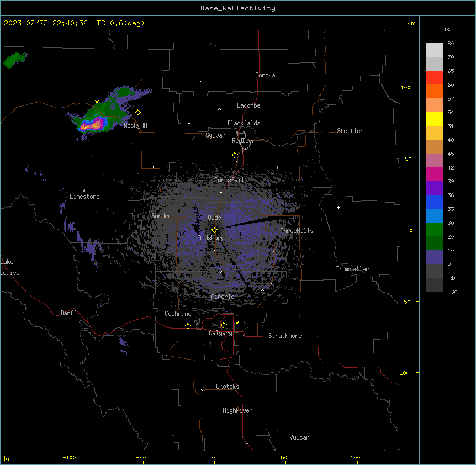Select the white 70–80 dBZ legend swatch
Screen dimensions: 476x465
[x=434, y=50]
